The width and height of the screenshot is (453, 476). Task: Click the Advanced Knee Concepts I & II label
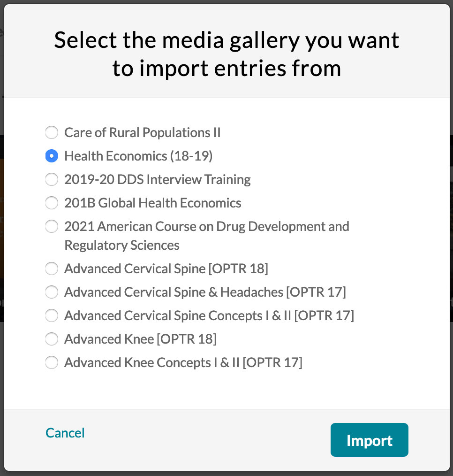point(183,362)
